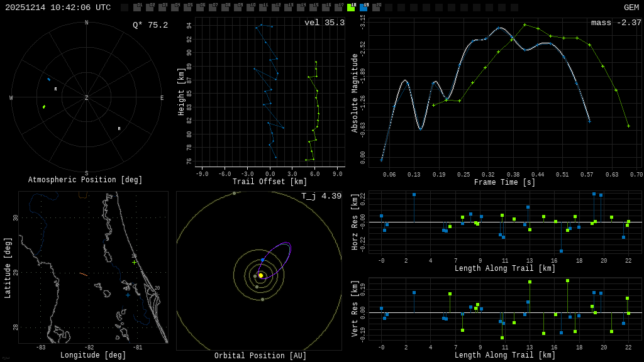Select the blue station 19 indicator box
644x362 pixels.
364,8
